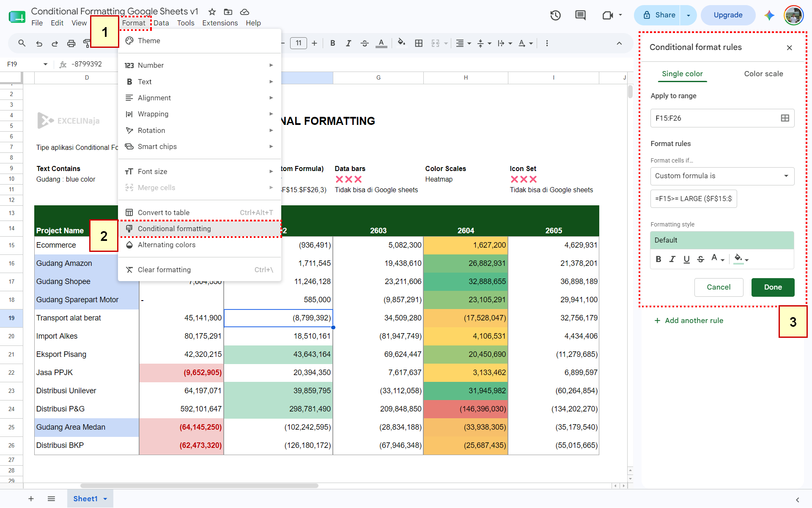Open the Gemini sparkle icon
812x508 pixels.
(769, 15)
